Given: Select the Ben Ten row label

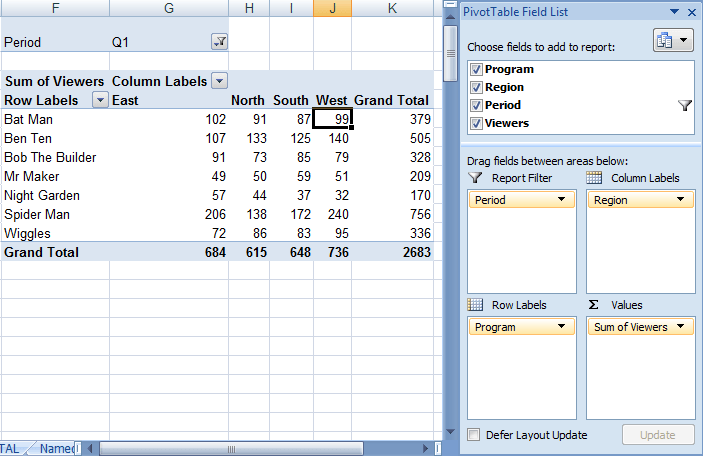Looking at the screenshot, I should click(55, 138).
